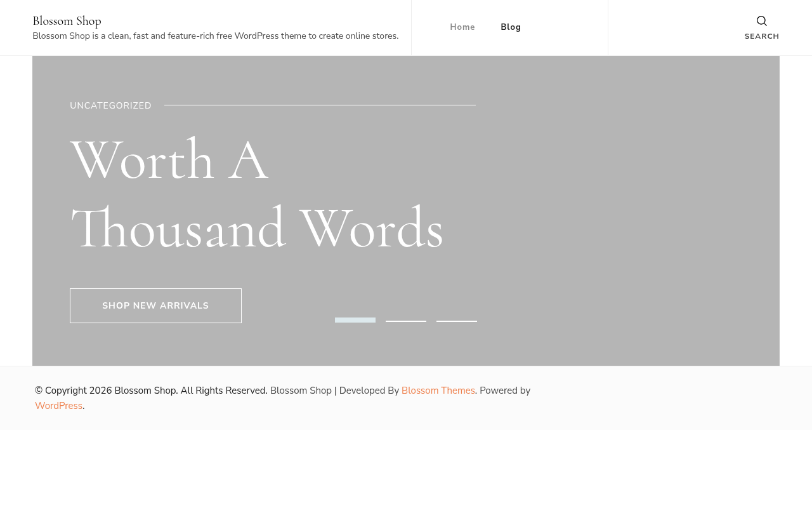The image size is (812, 508).
Task: Follow the WordPress footer link
Action: coord(58,406)
